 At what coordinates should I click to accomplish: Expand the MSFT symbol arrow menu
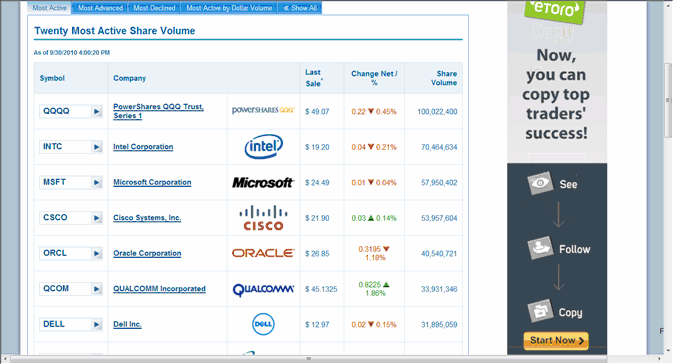click(x=97, y=183)
